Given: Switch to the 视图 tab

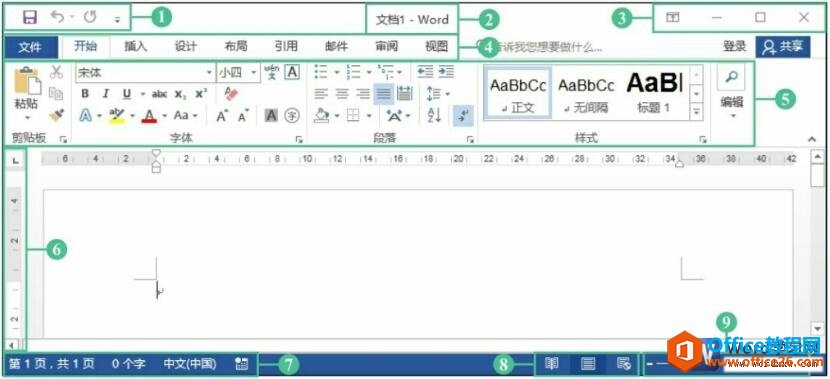Looking at the screenshot, I should point(436,47).
